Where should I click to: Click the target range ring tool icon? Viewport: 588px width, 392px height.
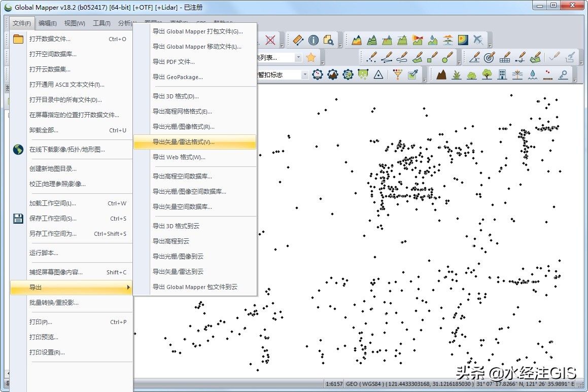point(489,57)
